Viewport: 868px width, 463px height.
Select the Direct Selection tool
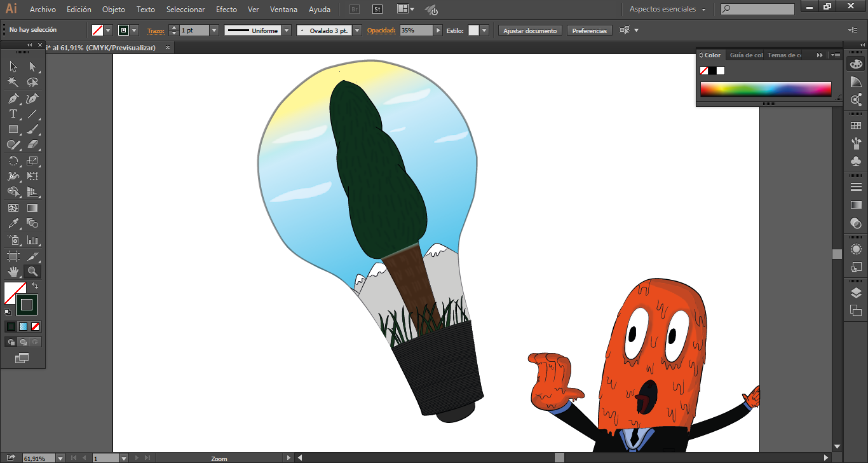click(x=32, y=66)
